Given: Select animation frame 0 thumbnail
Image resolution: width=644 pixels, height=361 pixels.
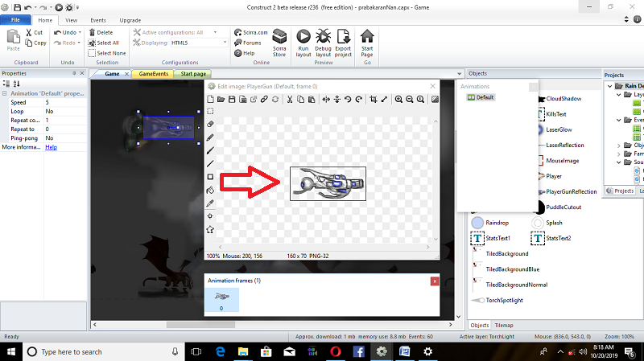Looking at the screenshot, I should pos(222,300).
